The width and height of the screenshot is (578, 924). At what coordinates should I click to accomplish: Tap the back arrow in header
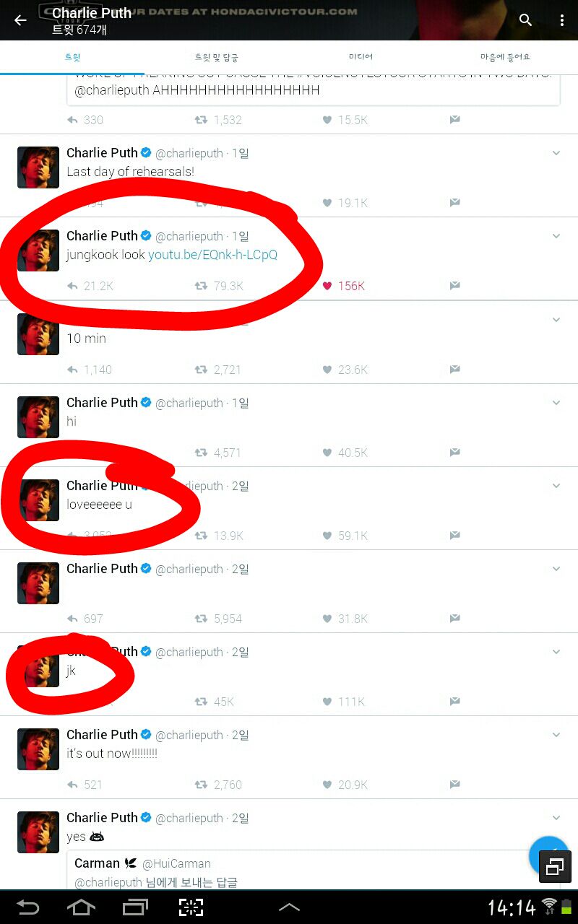click(x=20, y=20)
